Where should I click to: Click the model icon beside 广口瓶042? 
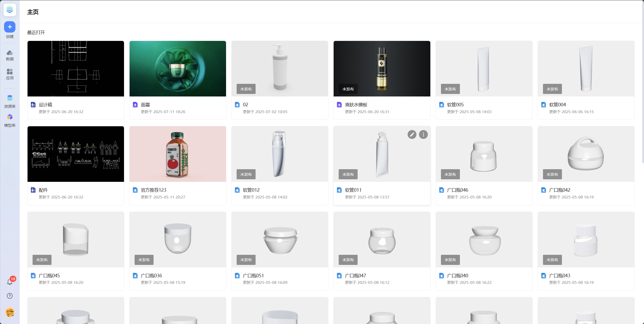[x=543, y=190]
